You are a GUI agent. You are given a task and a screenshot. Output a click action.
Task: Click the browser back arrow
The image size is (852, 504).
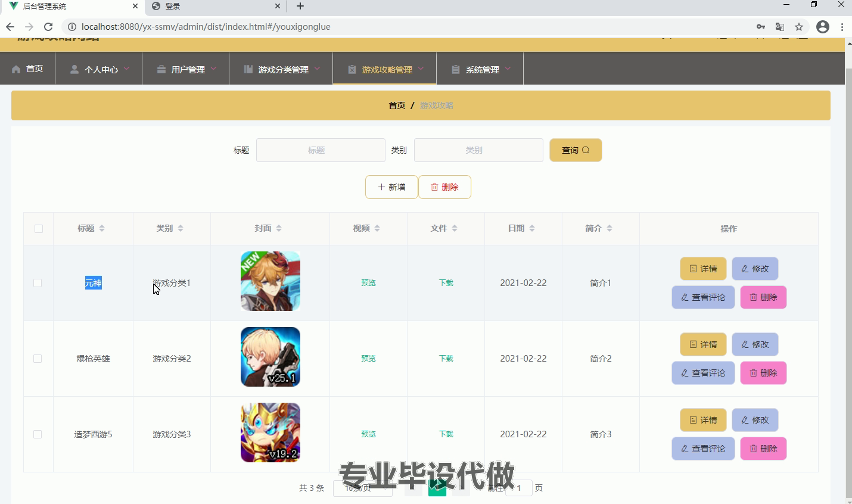click(10, 27)
